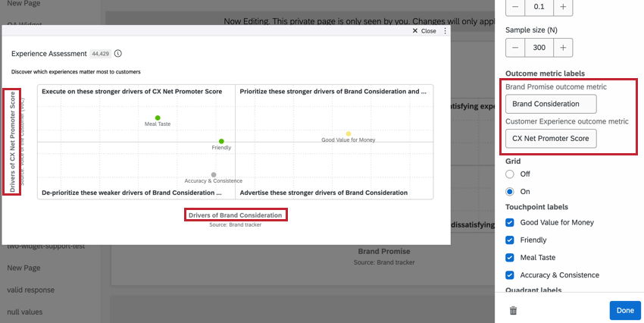Uncheck Good Value for Money touchpoint
This screenshot has width=644, height=323.
coord(510,222)
